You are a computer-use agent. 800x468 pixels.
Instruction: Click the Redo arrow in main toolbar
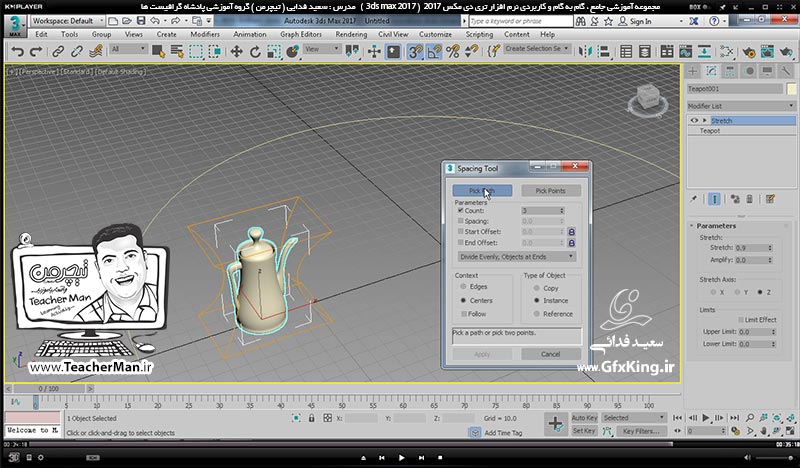pos(36,52)
